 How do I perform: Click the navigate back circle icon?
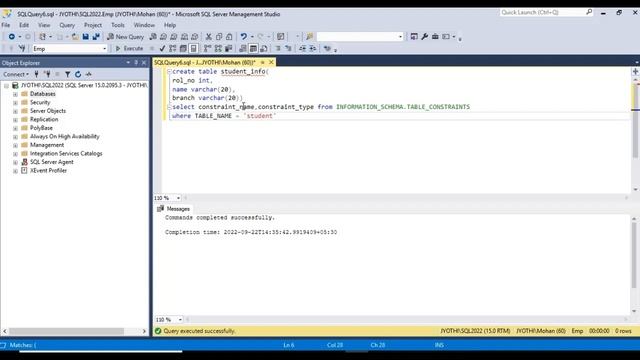coord(11,37)
